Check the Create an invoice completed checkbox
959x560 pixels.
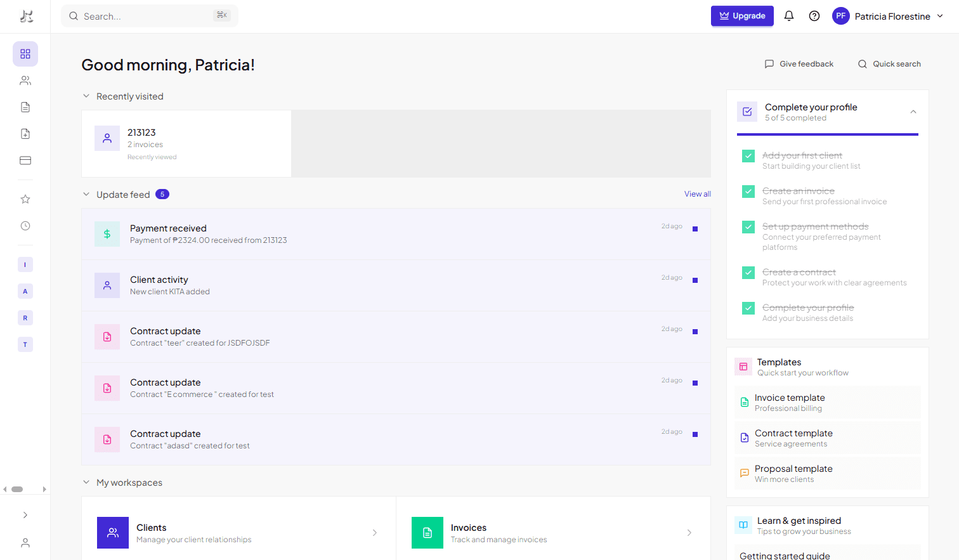point(748,191)
